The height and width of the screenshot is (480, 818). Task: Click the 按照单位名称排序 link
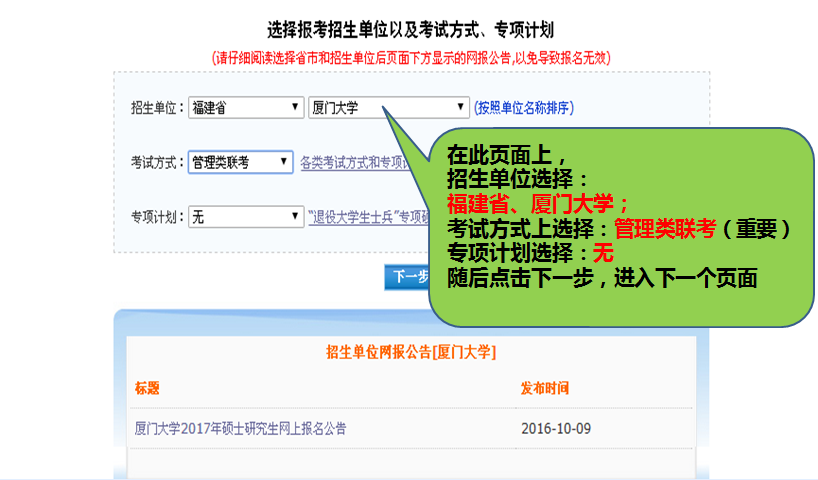coord(524,108)
